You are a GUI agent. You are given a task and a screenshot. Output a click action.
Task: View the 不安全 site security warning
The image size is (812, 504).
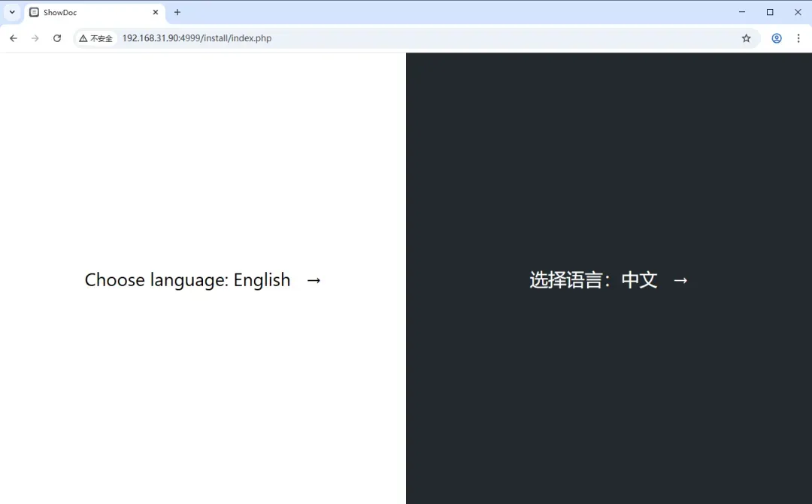[x=96, y=38]
